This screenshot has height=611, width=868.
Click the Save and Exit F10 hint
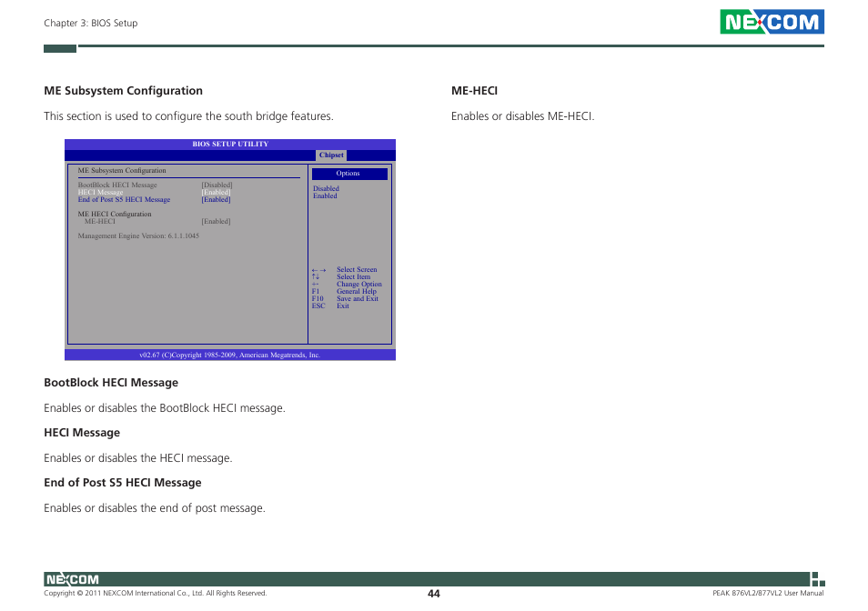coord(345,298)
